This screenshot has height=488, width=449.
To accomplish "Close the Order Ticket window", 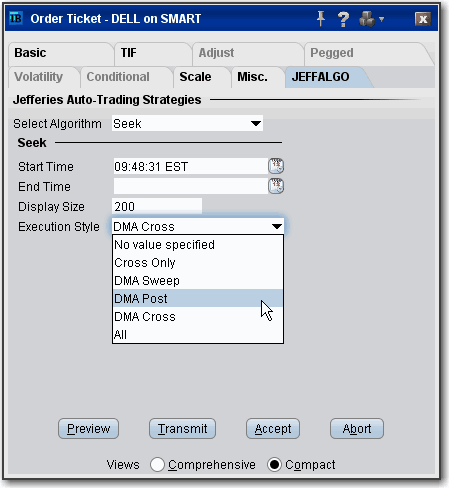I will [x=423, y=19].
